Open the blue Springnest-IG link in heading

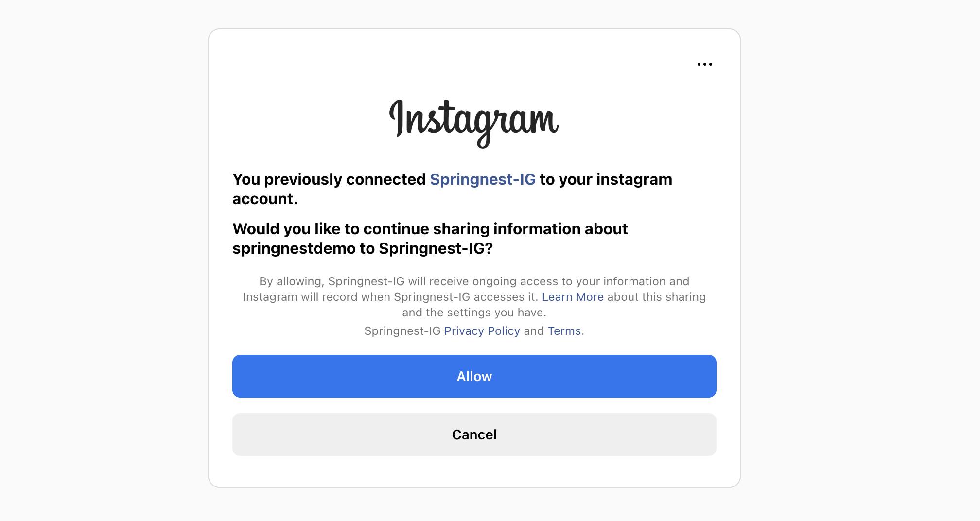(x=482, y=179)
